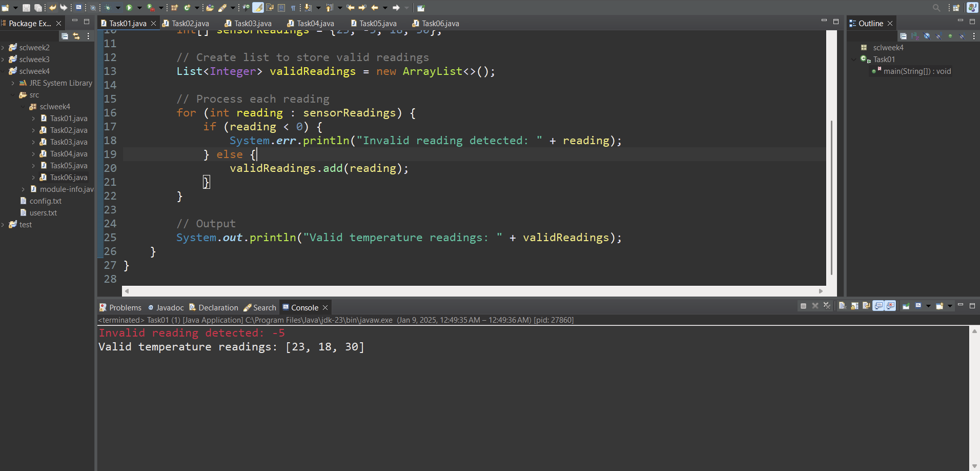Click the Debug (bug) toolbar icon

(108, 8)
